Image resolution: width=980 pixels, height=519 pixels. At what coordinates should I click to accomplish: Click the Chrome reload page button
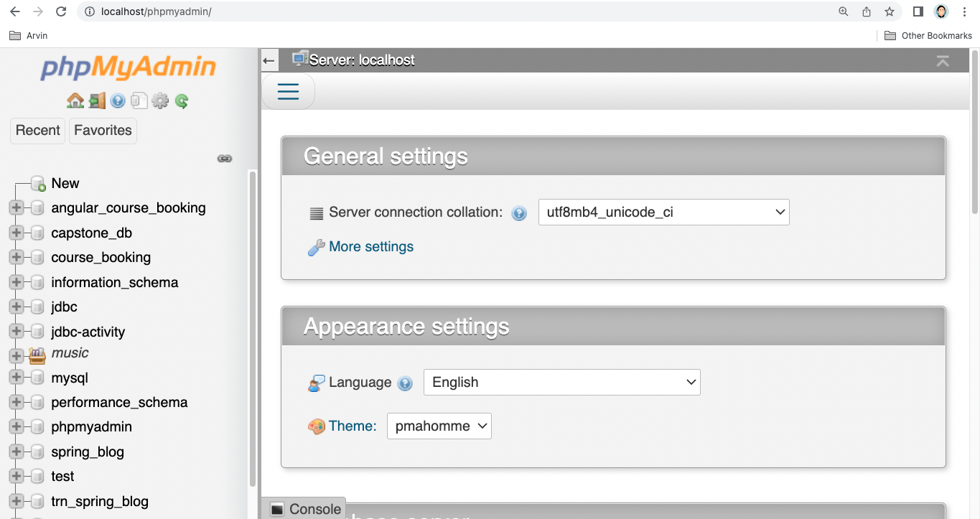(x=61, y=11)
